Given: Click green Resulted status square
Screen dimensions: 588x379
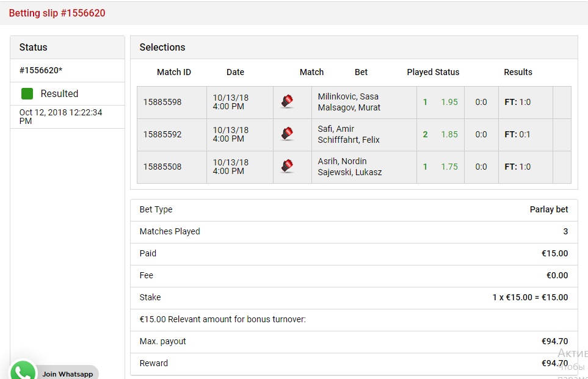Looking at the screenshot, I should coord(27,94).
